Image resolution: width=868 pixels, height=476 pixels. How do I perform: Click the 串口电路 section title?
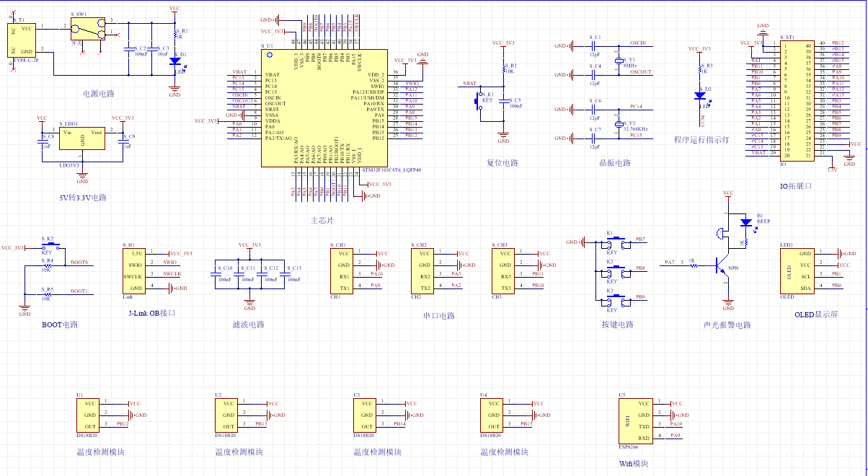click(x=439, y=316)
